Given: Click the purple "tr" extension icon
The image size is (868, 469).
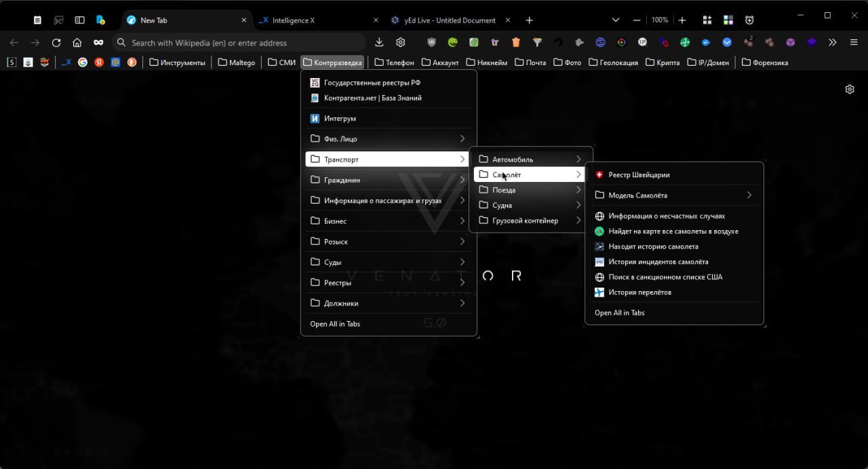Looking at the screenshot, I should point(495,42).
